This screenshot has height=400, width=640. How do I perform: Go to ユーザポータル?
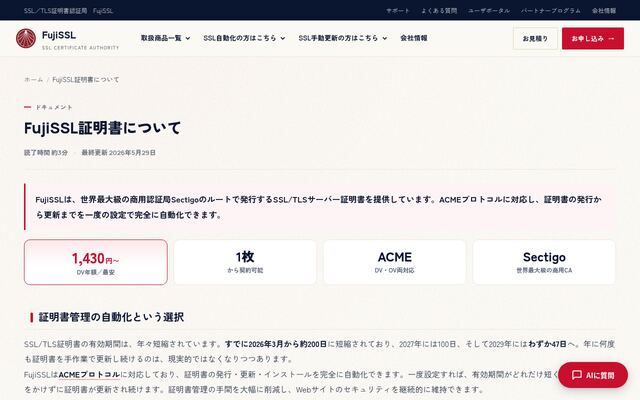pyautogui.click(x=489, y=11)
